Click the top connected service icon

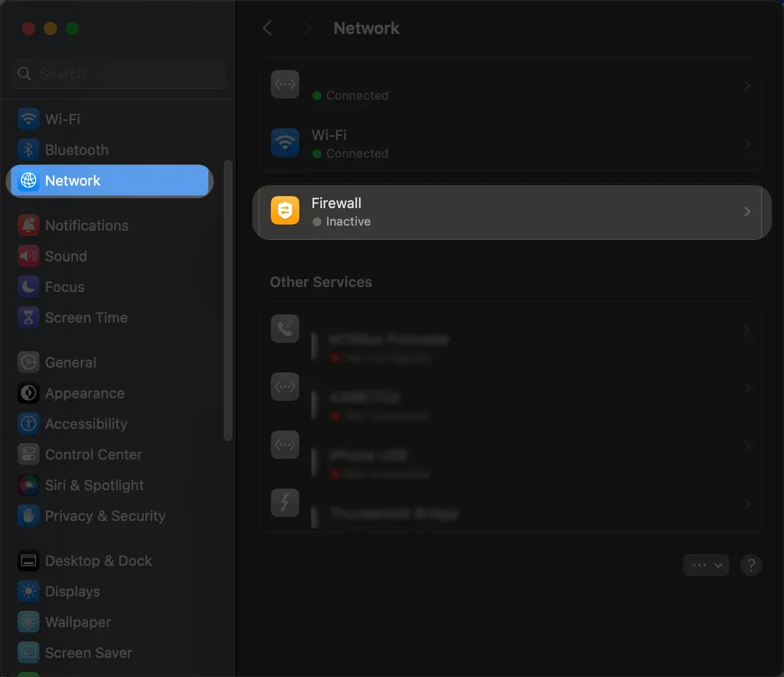(285, 84)
